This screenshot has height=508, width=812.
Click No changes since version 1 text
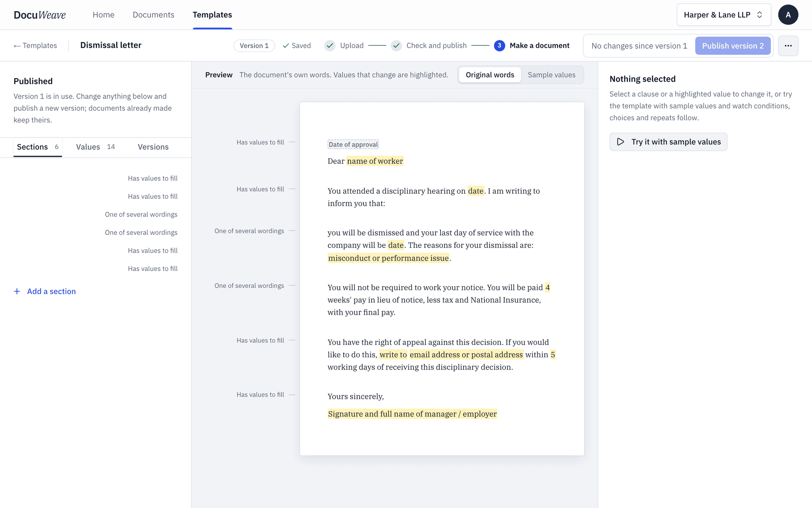[x=639, y=46]
